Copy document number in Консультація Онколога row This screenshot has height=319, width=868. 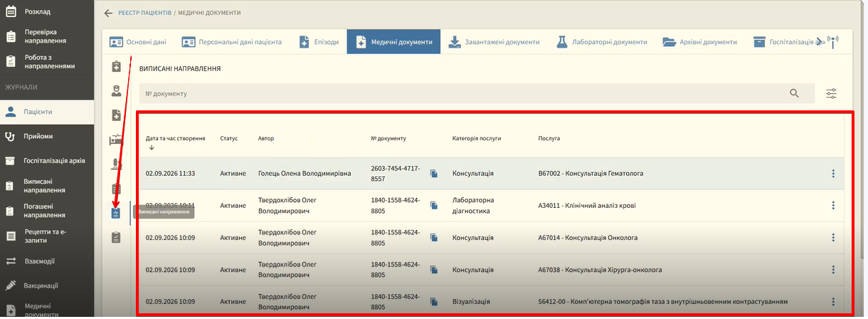click(433, 238)
